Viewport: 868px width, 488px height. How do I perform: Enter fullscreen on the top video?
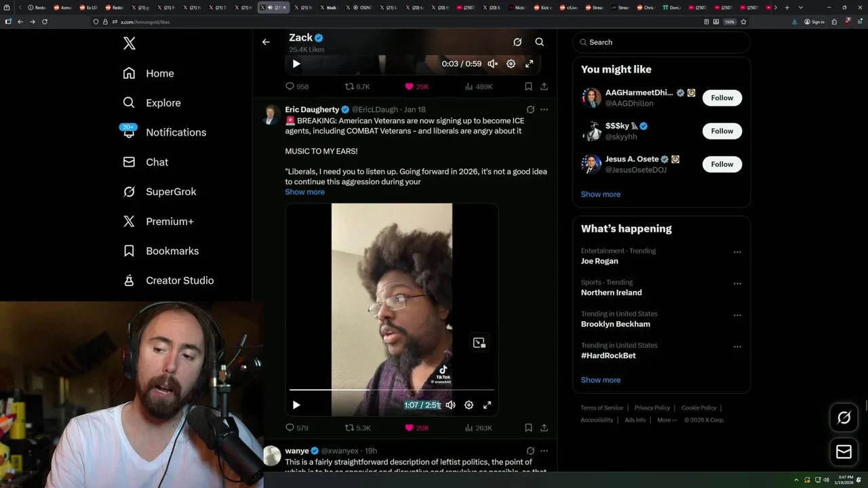point(529,64)
